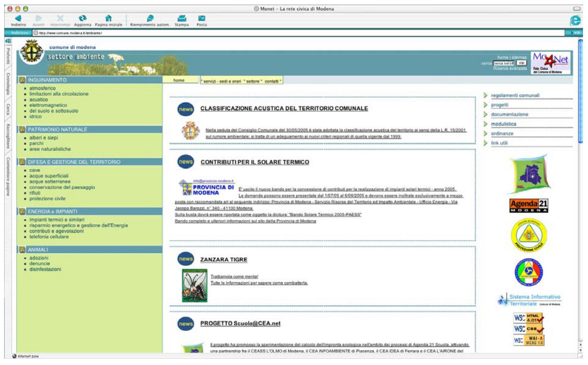Image resolution: width=588 pixels, height=365 pixels.
Task: Click the news badge beside Progetto Scuola@CEA.net
Action: coord(186,324)
